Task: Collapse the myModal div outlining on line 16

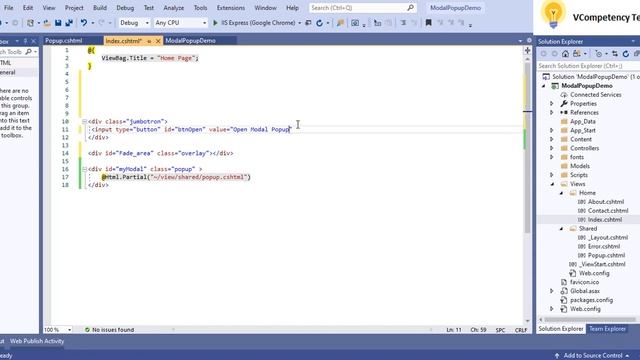Action: point(84,169)
